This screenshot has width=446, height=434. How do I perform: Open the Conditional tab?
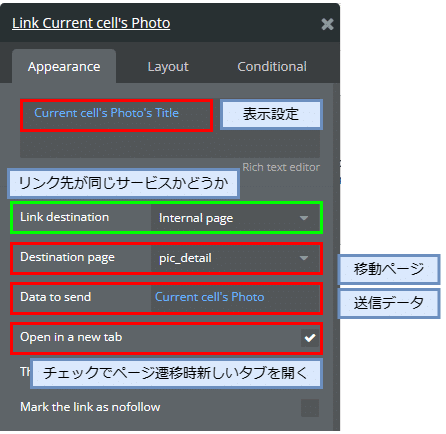272,66
